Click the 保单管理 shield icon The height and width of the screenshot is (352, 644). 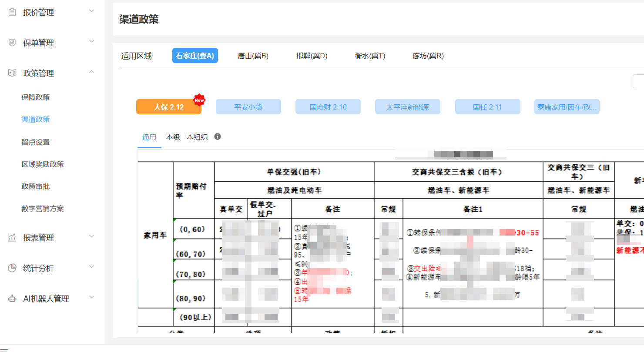click(x=12, y=43)
